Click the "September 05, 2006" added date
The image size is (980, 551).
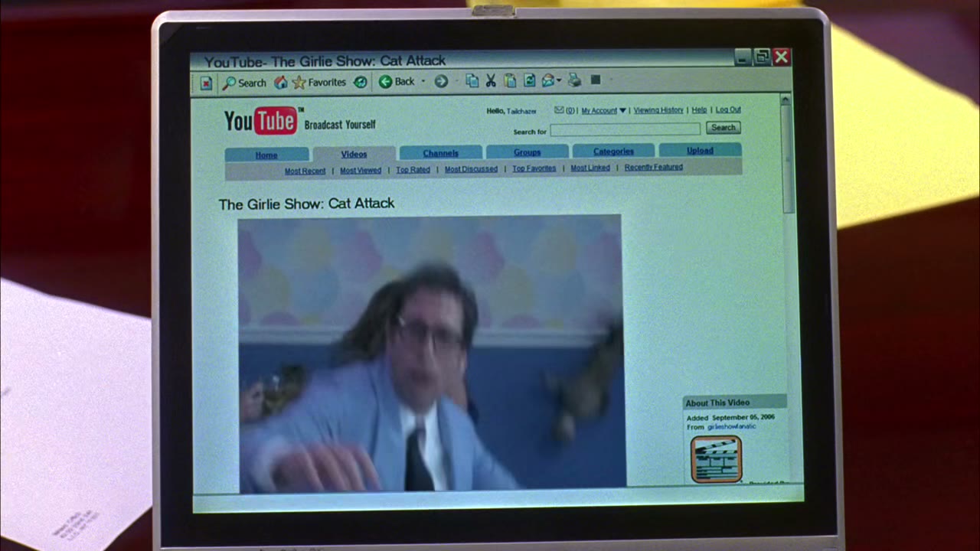point(743,417)
